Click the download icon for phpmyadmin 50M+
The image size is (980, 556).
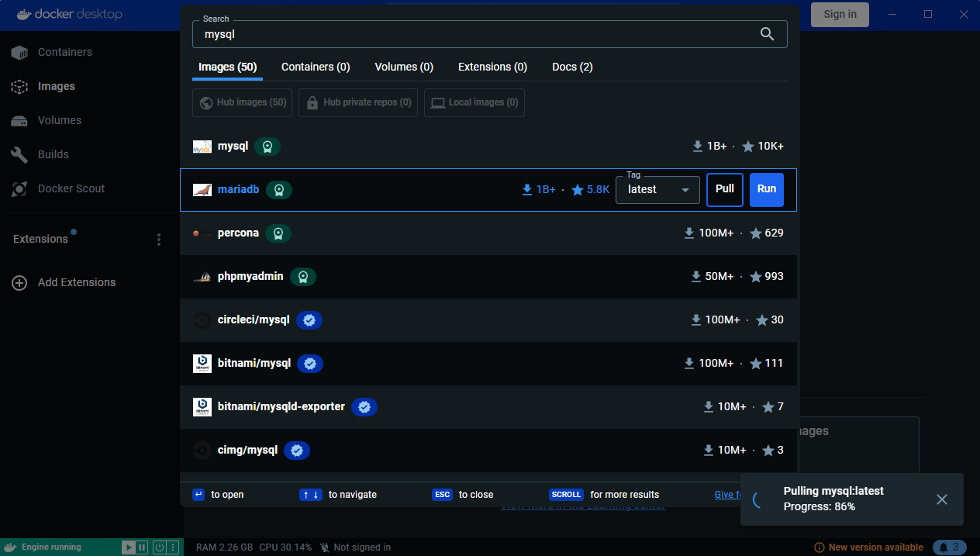pos(696,277)
